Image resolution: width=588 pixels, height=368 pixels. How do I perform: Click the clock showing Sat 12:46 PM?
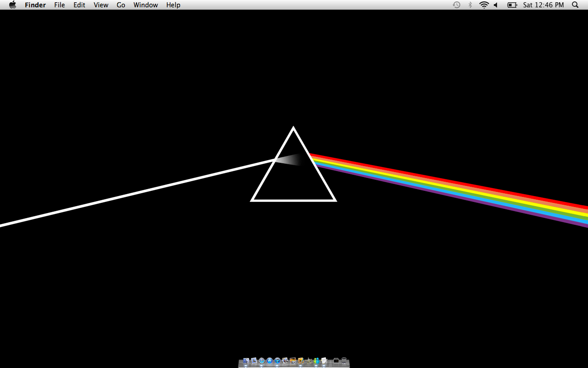point(543,5)
